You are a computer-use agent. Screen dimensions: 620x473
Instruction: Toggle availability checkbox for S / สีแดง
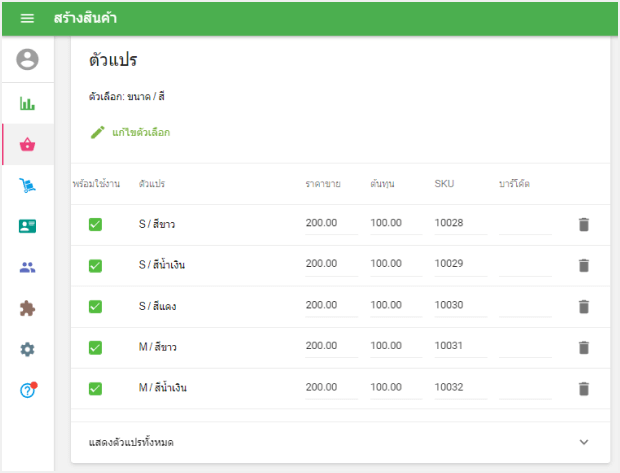point(95,306)
